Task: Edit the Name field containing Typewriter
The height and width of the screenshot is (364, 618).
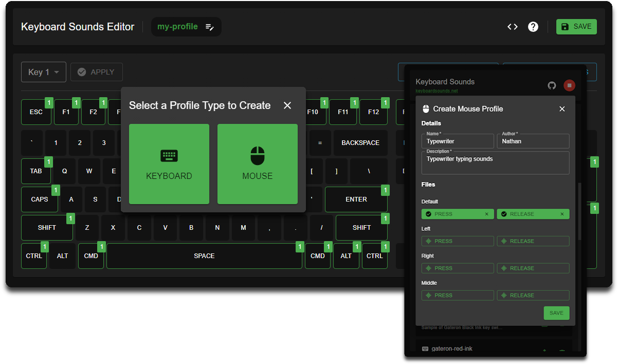Action: coord(458,141)
